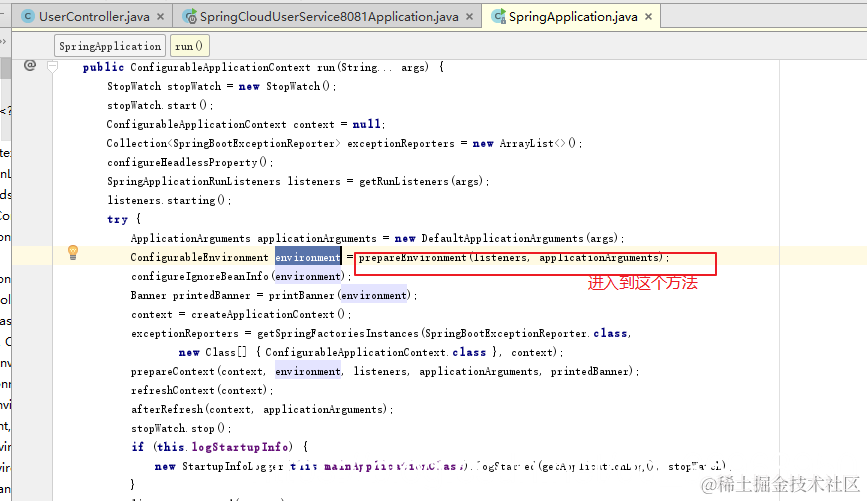Click the prepareContext method call
The height and width of the screenshot is (501, 867).
pos(173,371)
